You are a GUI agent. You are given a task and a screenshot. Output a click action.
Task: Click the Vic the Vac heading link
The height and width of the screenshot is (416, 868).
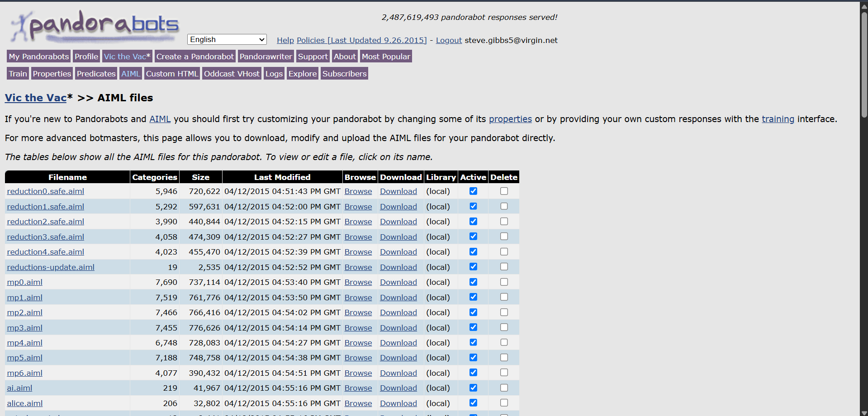[36, 98]
